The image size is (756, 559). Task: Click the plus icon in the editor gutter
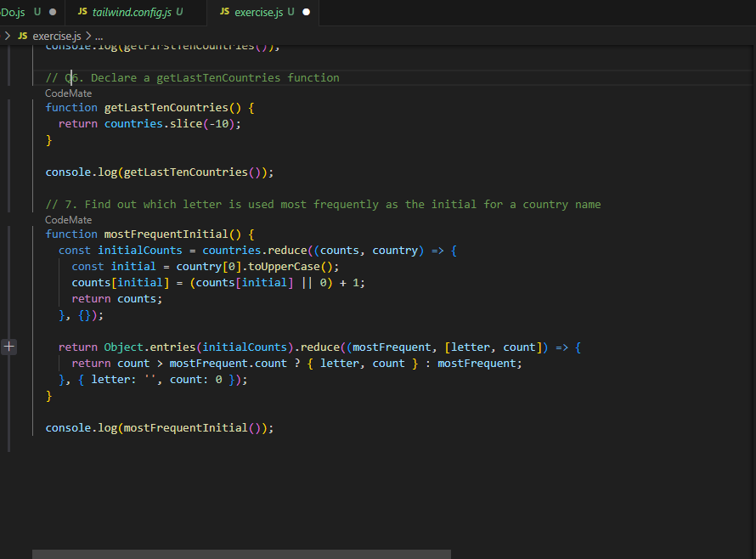click(x=9, y=347)
